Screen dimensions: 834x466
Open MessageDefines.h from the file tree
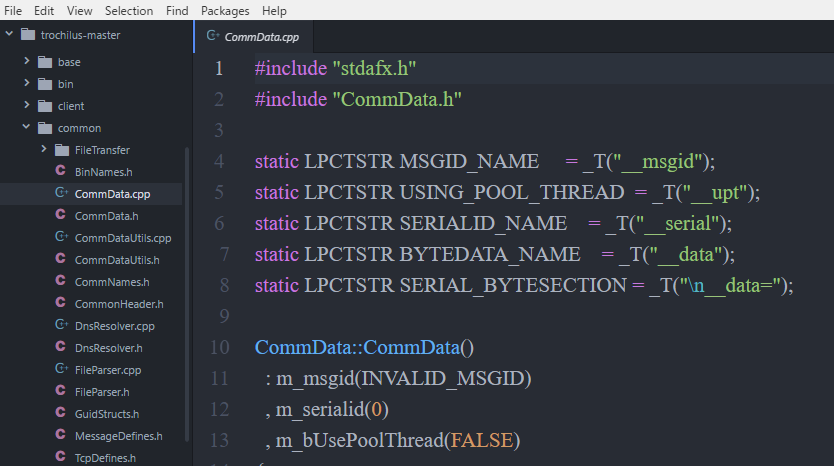click(x=119, y=436)
